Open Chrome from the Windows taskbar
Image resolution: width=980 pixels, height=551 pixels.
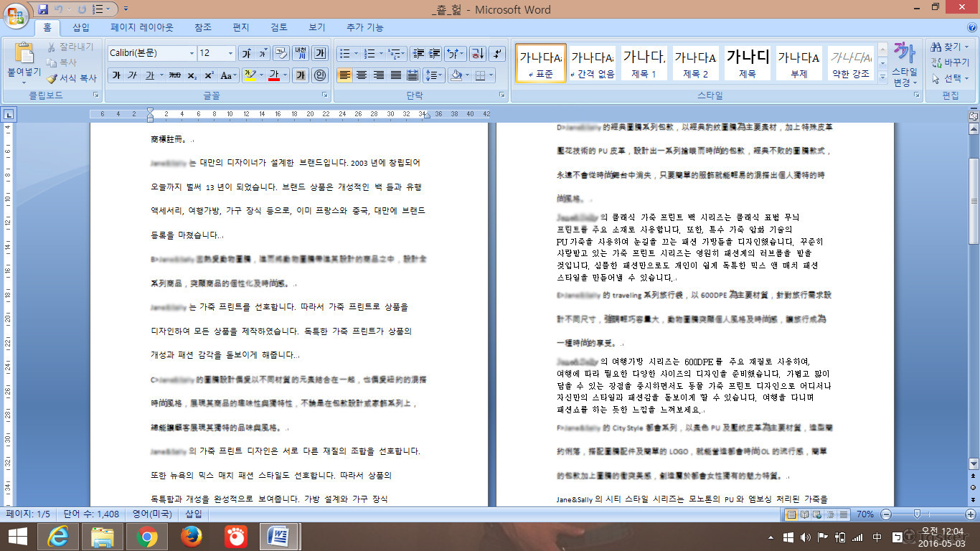[146, 536]
